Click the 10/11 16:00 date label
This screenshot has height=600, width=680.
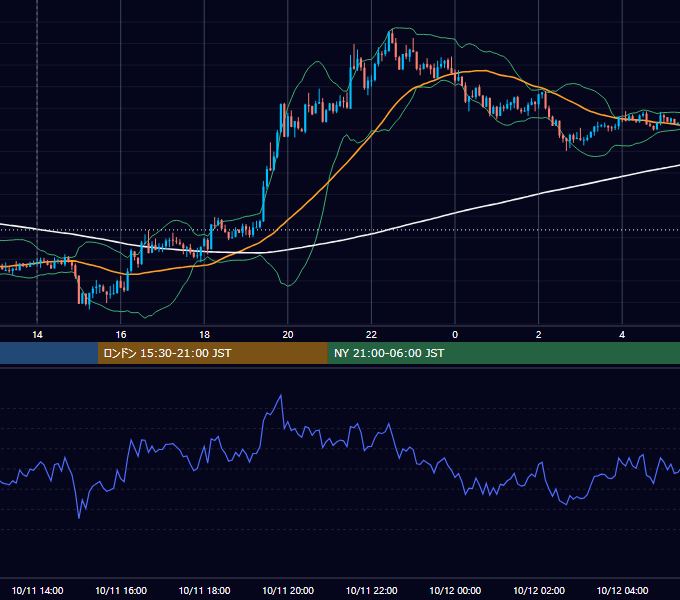coord(121,590)
